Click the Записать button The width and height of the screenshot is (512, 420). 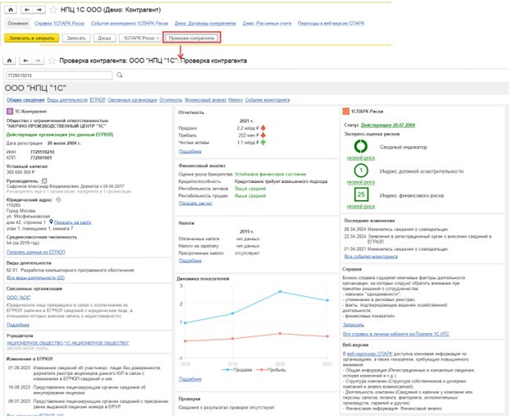pos(76,38)
